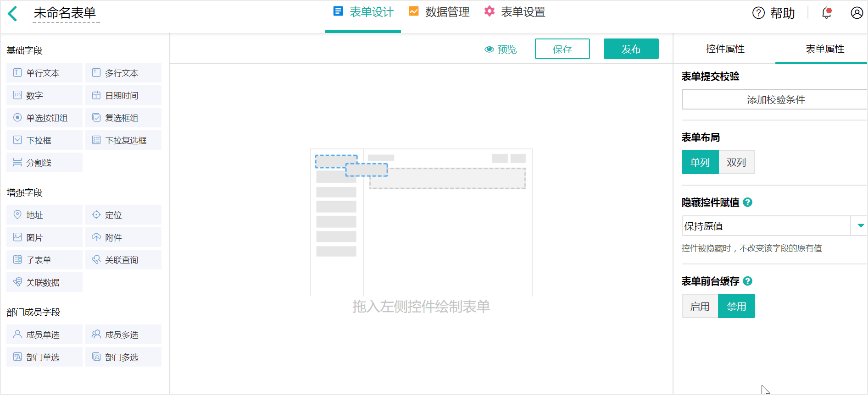Click the 数字 label text
The height and width of the screenshot is (395, 868).
34,95
